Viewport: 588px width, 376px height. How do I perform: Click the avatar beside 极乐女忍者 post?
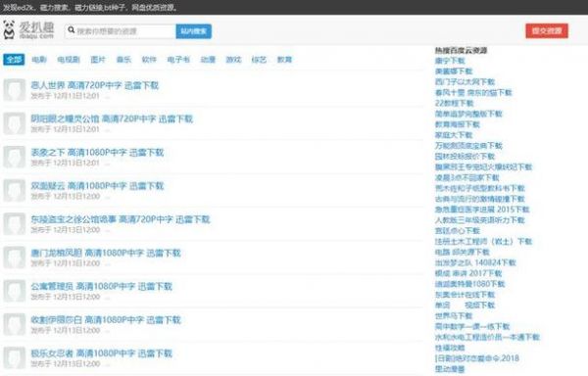tap(15, 357)
